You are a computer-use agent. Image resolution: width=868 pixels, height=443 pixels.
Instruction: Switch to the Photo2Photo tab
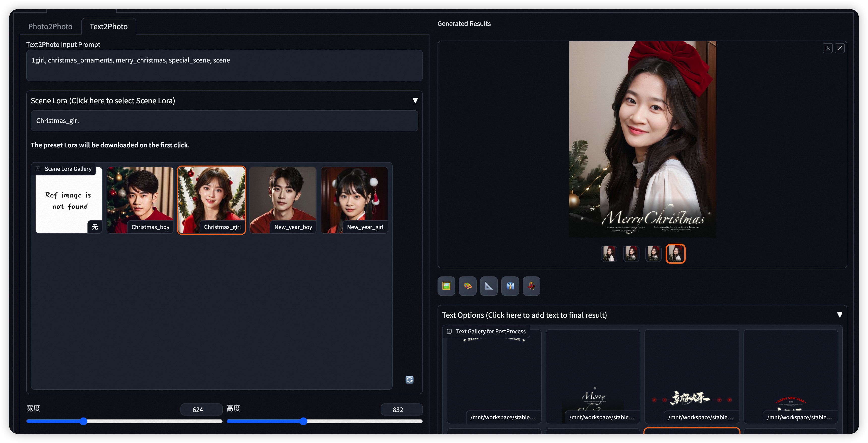click(50, 27)
